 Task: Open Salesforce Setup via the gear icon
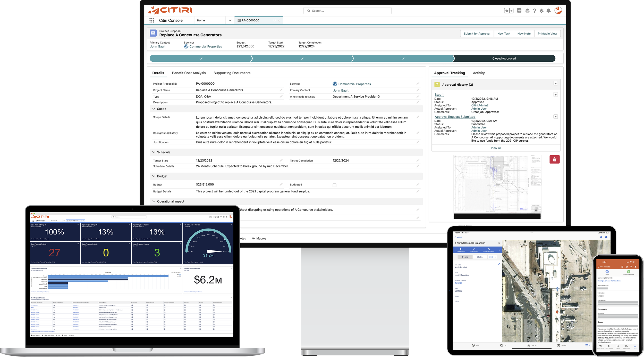pyautogui.click(x=541, y=11)
